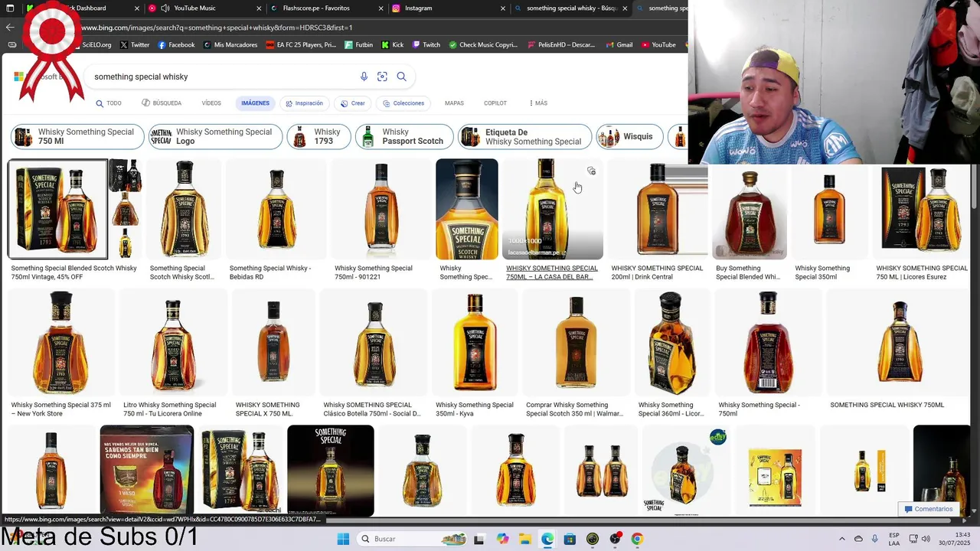Screen dimensions: 980x551
Task: Select the Whisky Passport Scotch suggestion chip
Action: [404, 136]
